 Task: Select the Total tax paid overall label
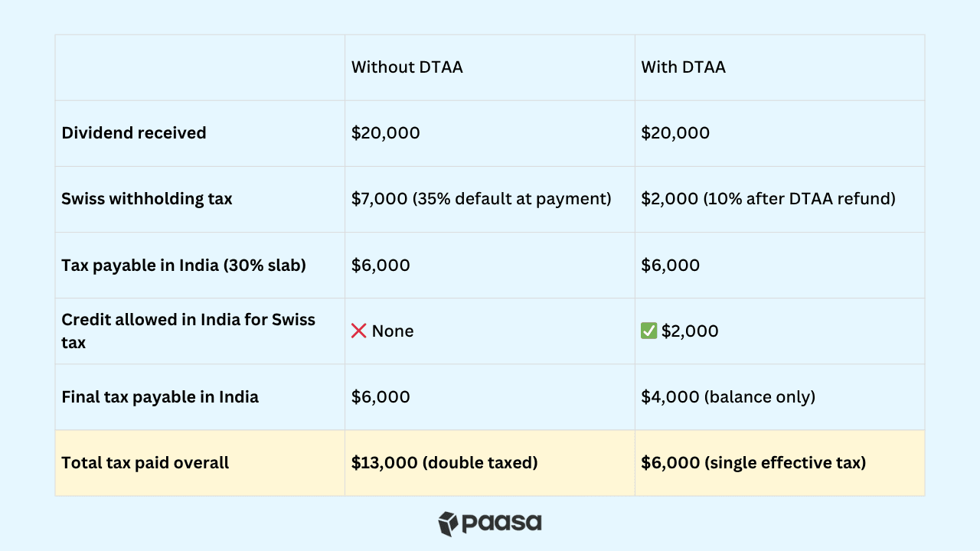coord(145,463)
